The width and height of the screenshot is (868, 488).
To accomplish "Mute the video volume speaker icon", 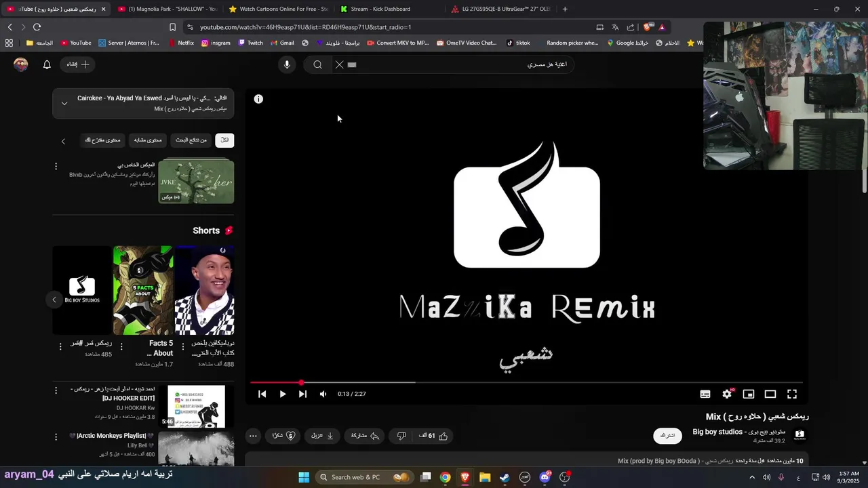I will click(323, 394).
